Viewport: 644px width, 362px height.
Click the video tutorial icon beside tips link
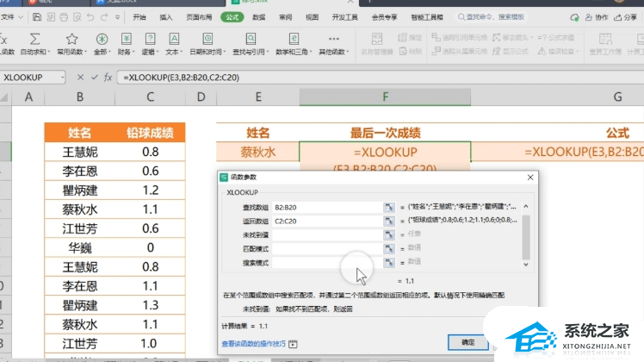coord(293,344)
